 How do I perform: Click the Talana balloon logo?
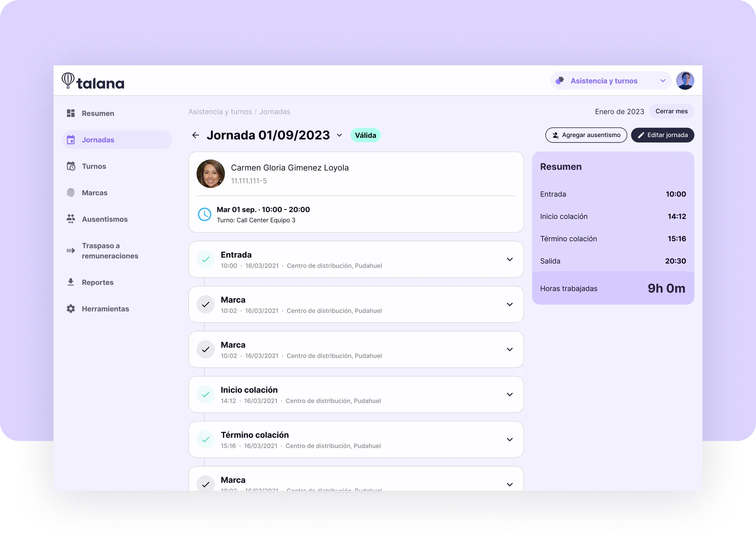(x=68, y=80)
